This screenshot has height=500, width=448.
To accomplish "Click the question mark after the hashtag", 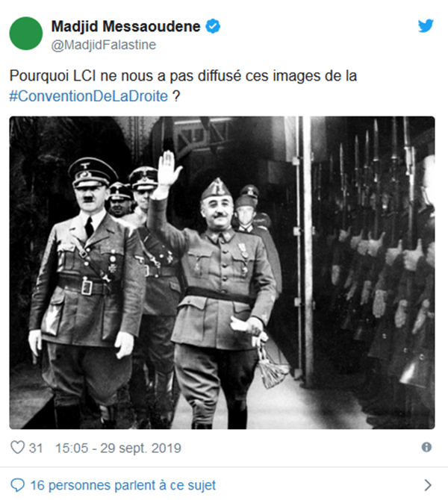I will click(176, 96).
